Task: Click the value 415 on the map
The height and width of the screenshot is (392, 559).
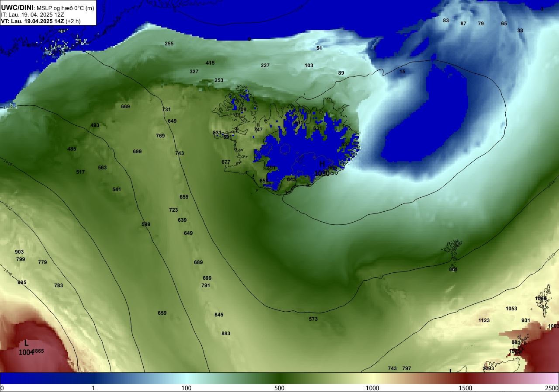Action: pos(210,63)
